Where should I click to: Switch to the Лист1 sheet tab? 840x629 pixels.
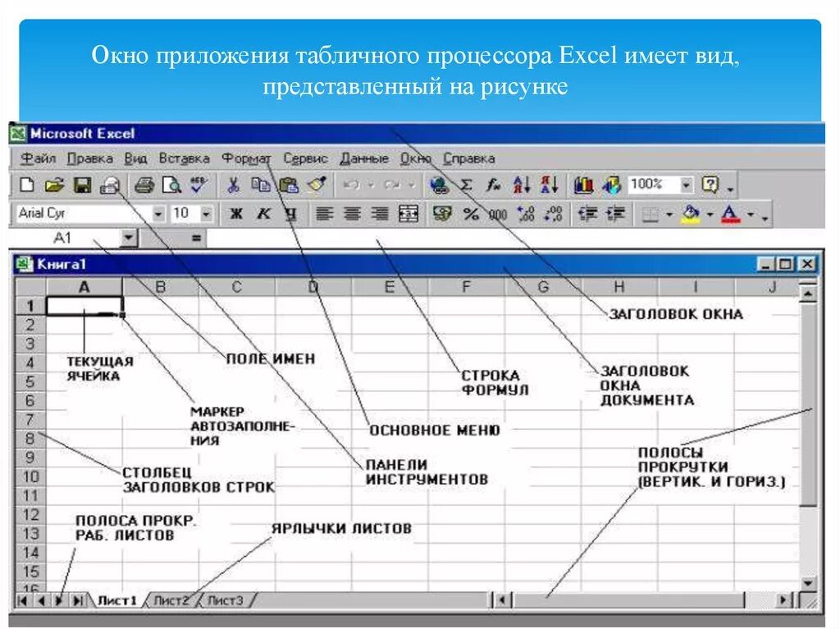point(116,600)
